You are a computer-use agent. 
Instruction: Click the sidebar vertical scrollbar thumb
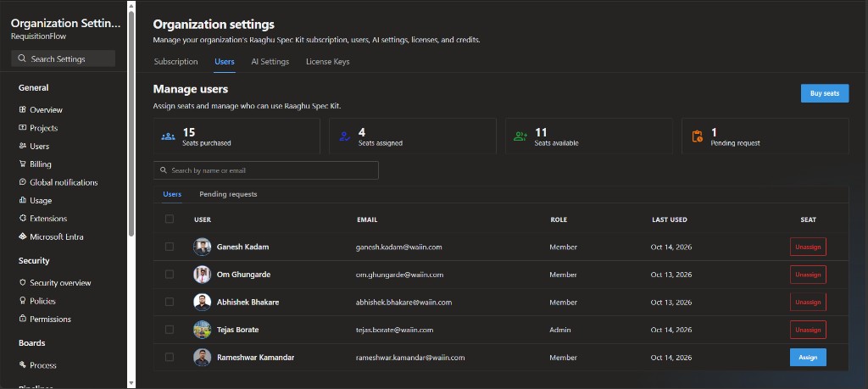pyautogui.click(x=131, y=124)
